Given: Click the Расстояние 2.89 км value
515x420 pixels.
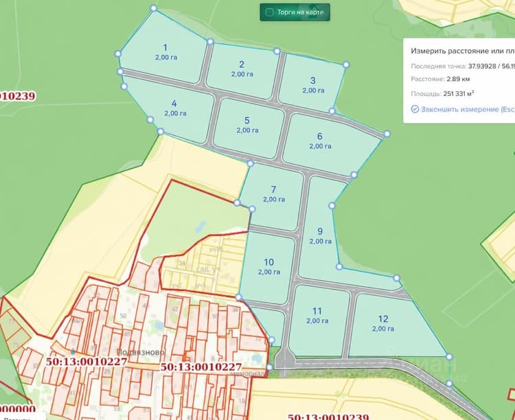Looking at the screenshot, I should pyautogui.click(x=458, y=79).
